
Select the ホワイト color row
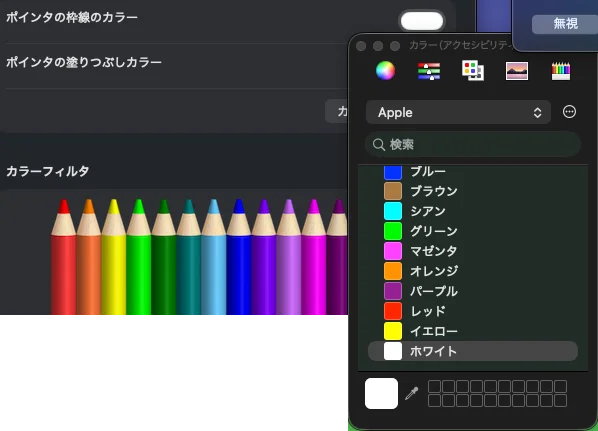[473, 351]
